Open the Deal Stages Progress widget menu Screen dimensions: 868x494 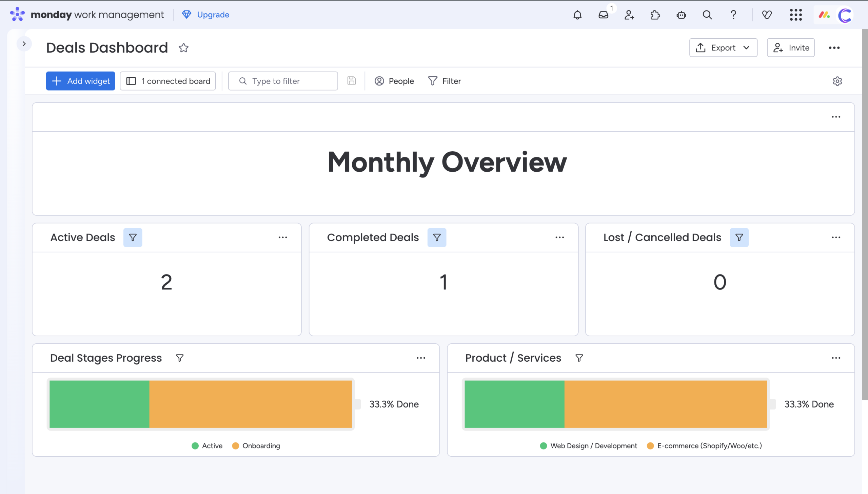pos(421,358)
